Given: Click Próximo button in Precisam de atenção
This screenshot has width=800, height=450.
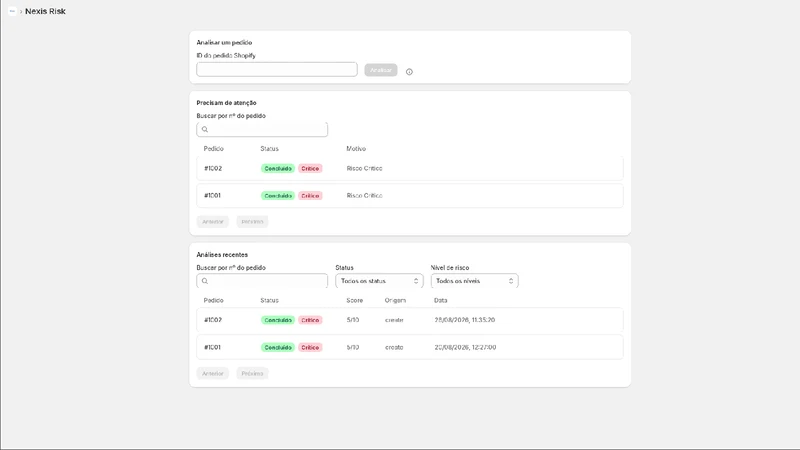Looking at the screenshot, I should pos(252,221).
